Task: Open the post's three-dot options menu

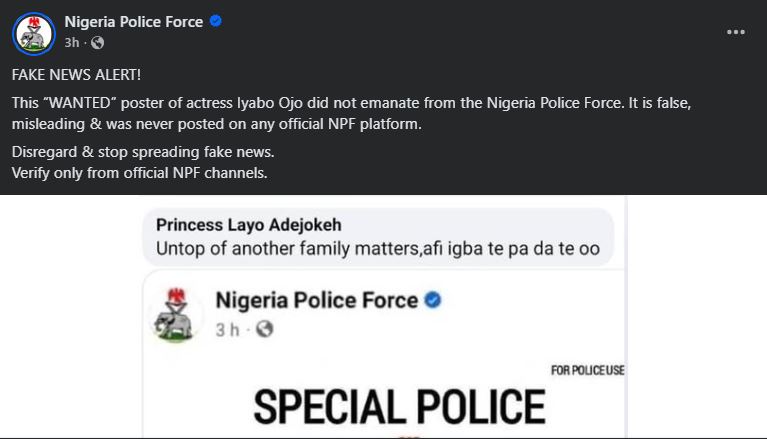Action: pos(736,32)
